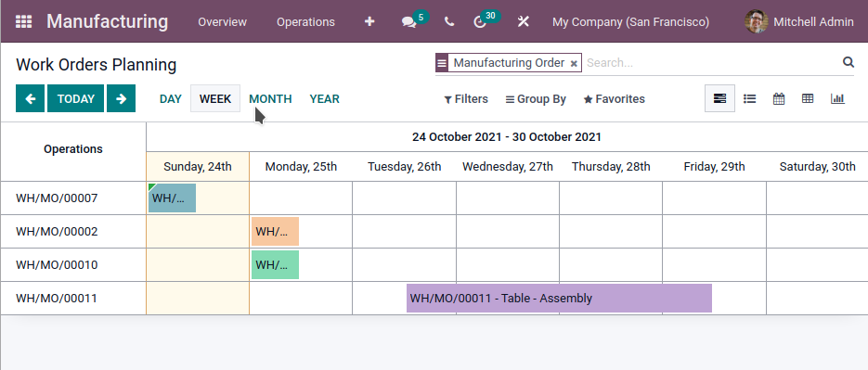The width and height of the screenshot is (868, 370).
Task: Open the activities clock icon
Action: point(480,22)
